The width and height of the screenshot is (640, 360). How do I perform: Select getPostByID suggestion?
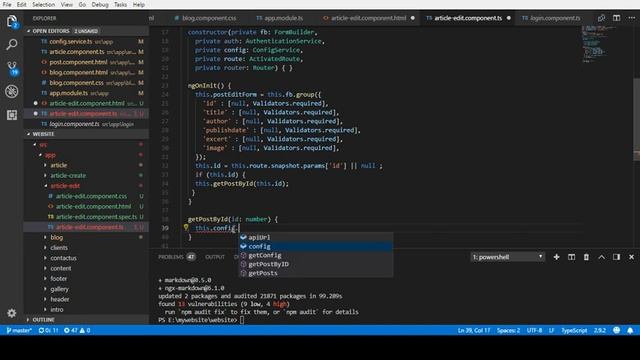click(316, 264)
